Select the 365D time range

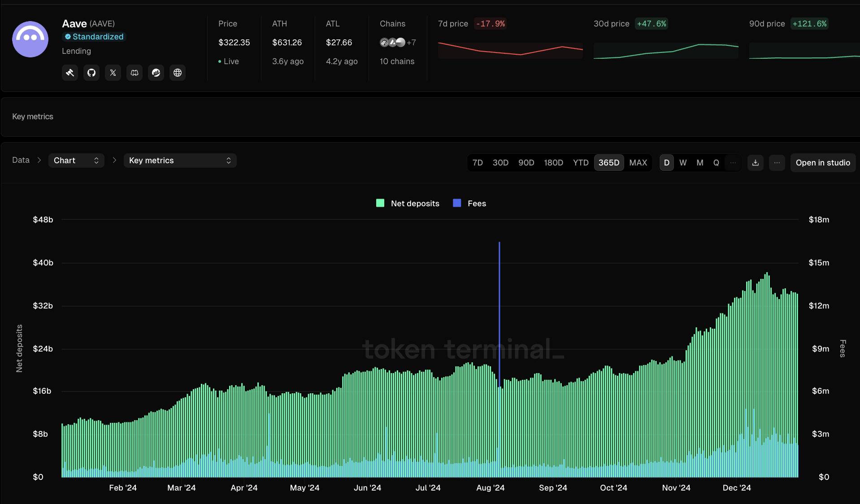click(x=609, y=163)
